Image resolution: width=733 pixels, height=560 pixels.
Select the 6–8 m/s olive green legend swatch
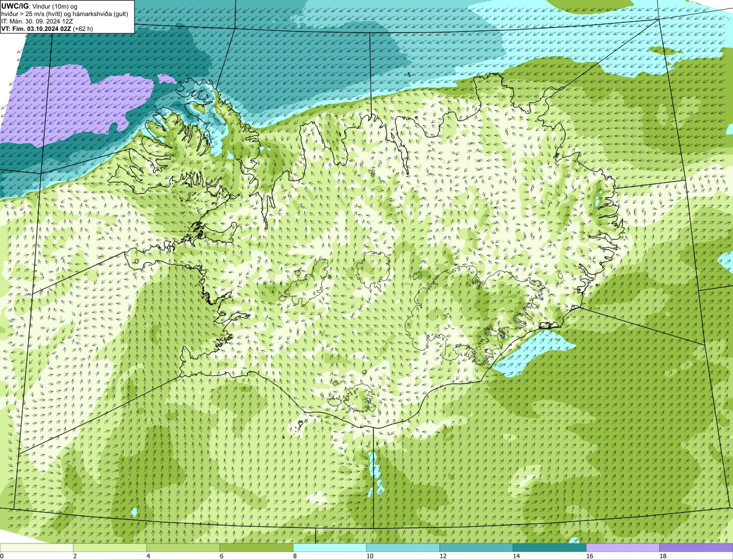(x=257, y=547)
